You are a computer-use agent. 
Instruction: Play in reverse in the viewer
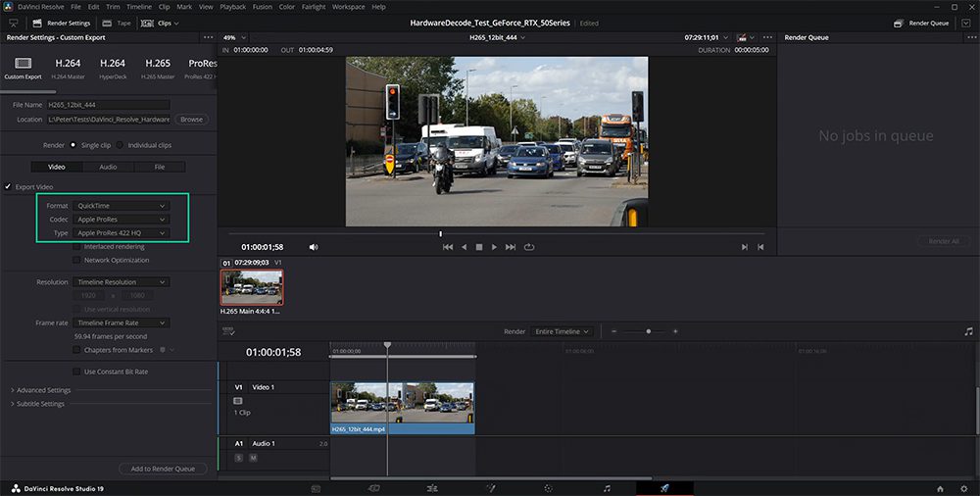(464, 247)
